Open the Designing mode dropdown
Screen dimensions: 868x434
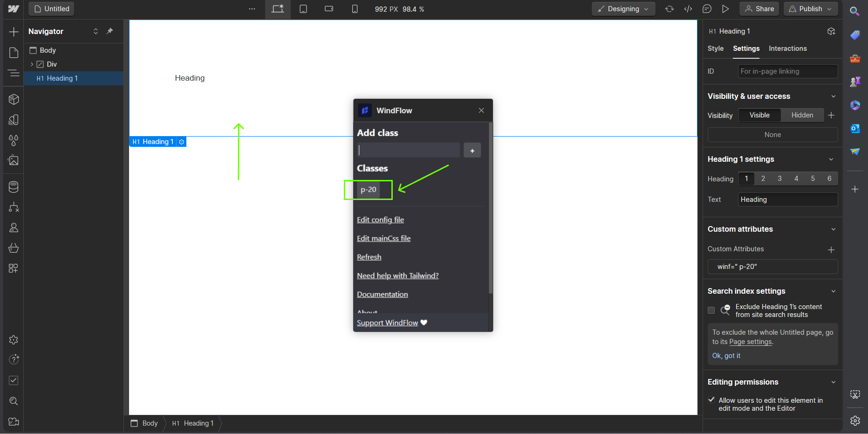(x=623, y=9)
